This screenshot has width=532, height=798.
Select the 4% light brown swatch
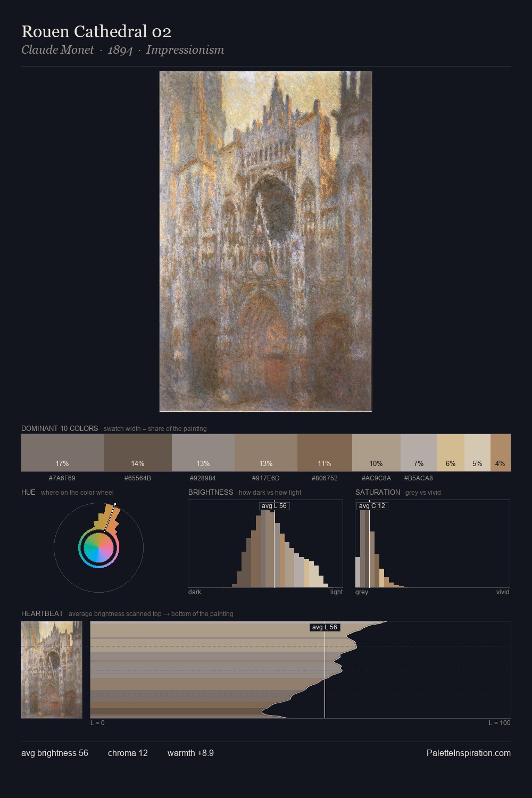(501, 453)
